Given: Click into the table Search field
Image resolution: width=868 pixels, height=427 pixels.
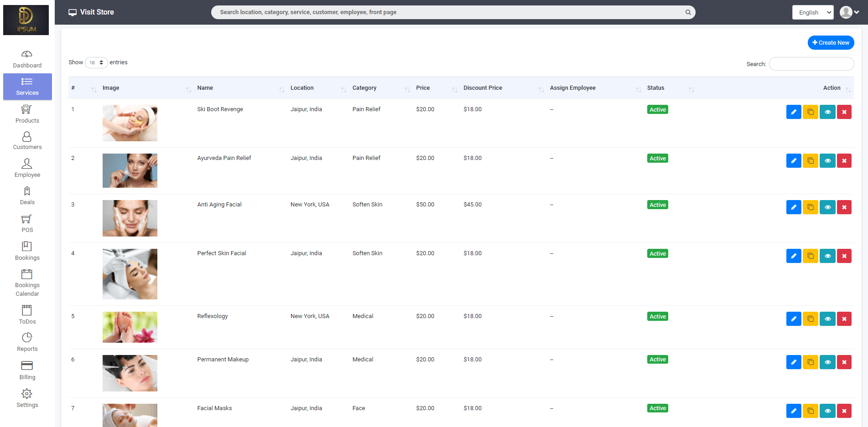Looking at the screenshot, I should coord(811,64).
